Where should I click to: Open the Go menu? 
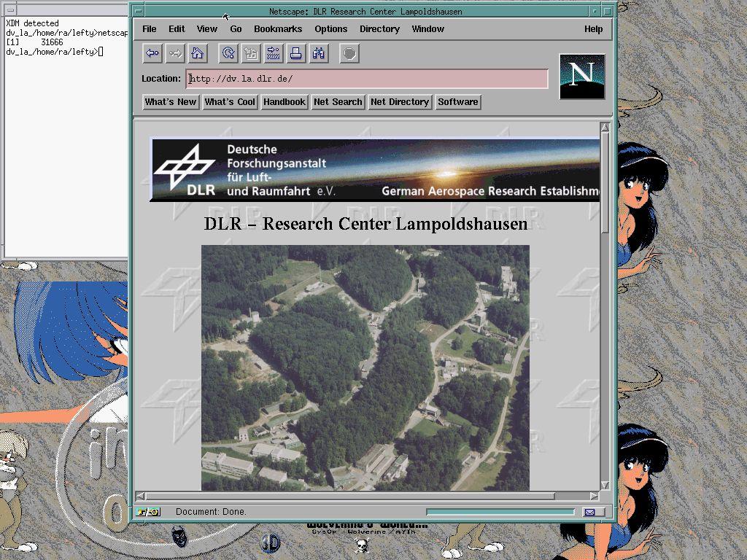point(236,29)
